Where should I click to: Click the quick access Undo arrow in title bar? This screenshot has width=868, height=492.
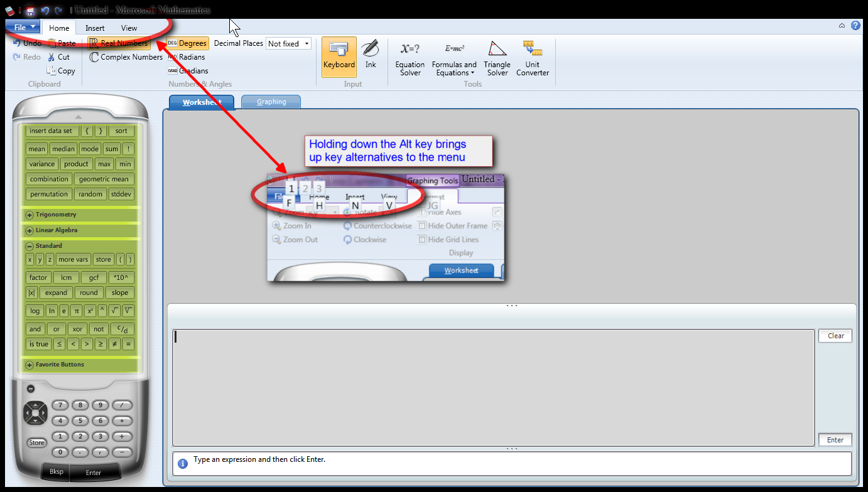click(x=45, y=11)
